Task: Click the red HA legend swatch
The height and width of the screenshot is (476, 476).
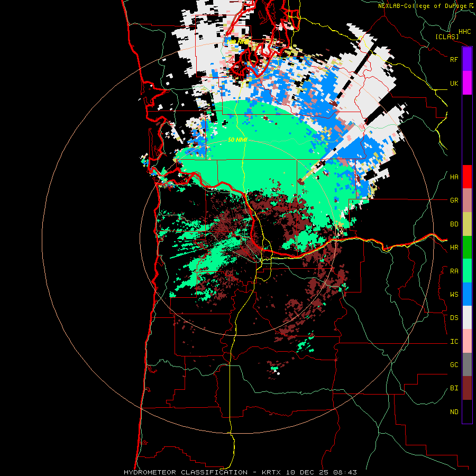Action: click(x=467, y=177)
